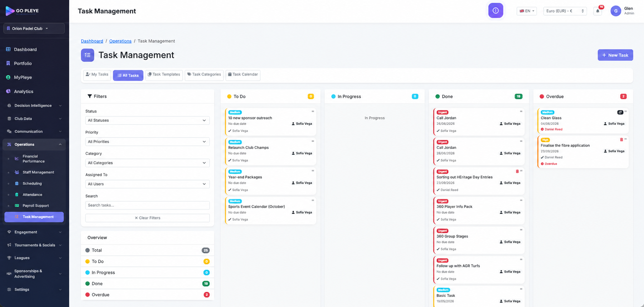Switch to the My Tasks tab
This screenshot has width=644, height=307.
click(x=97, y=75)
